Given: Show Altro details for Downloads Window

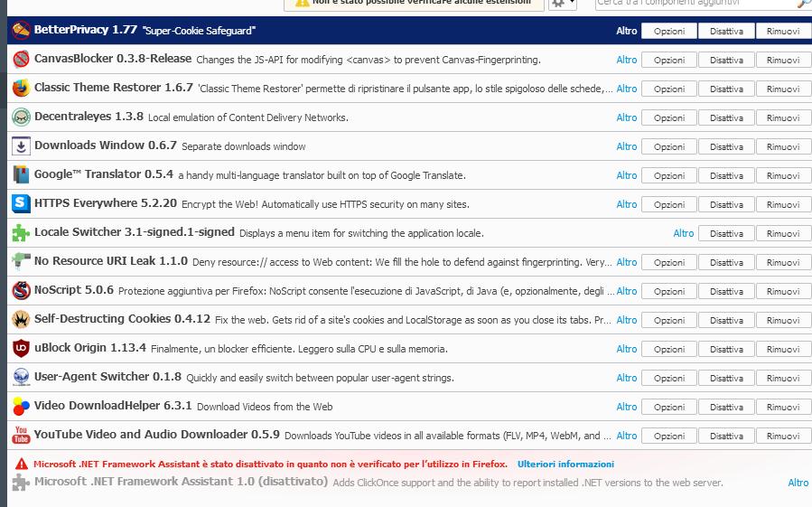Looking at the screenshot, I should pos(627,146).
